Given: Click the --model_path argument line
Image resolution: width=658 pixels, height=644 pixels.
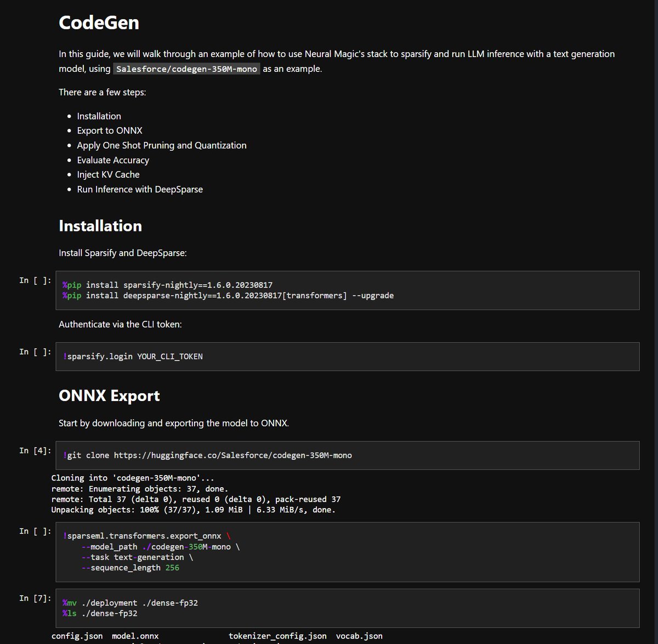Looking at the screenshot, I should point(161,547).
